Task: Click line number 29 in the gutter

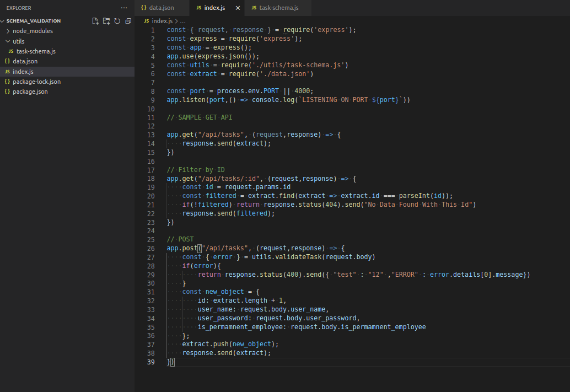Action: coord(150,274)
